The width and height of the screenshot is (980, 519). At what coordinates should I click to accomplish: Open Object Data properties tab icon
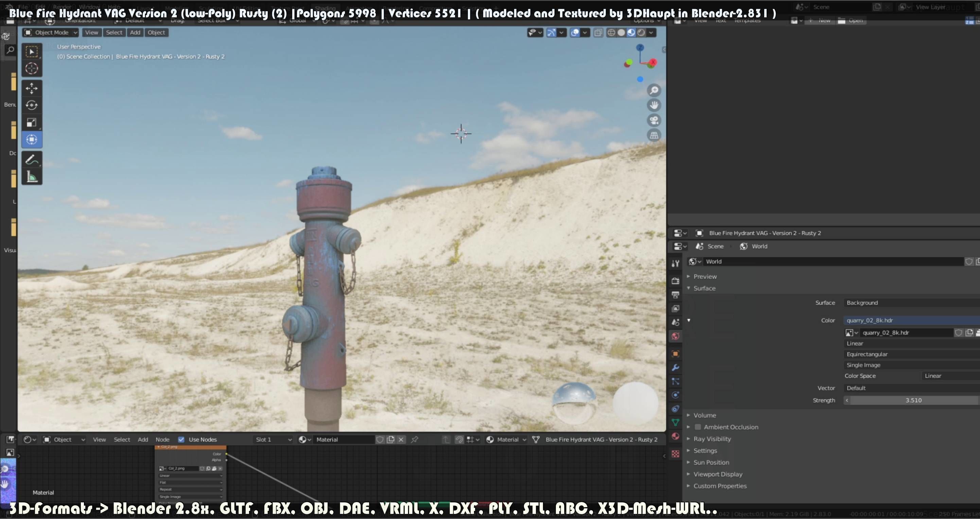click(675, 423)
